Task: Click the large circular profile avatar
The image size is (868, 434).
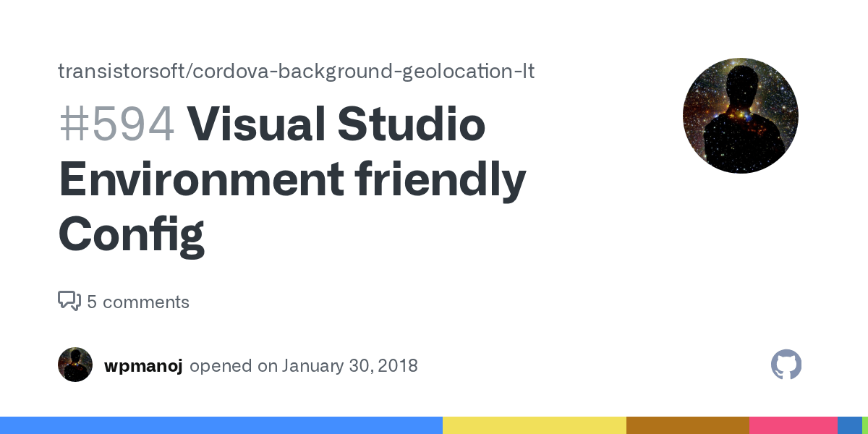Action: (741, 116)
